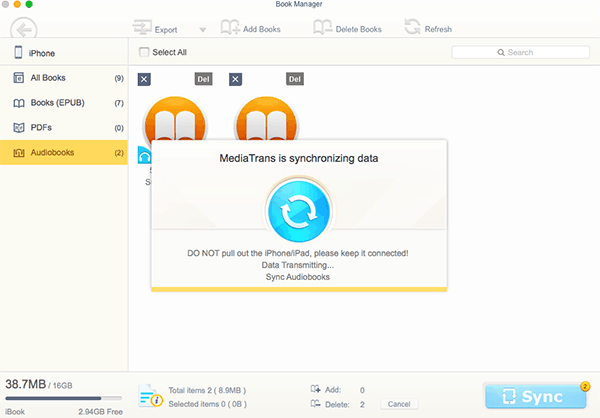600x418 pixels.
Task: Click the 38.7MB storage value
Action: click(x=26, y=384)
